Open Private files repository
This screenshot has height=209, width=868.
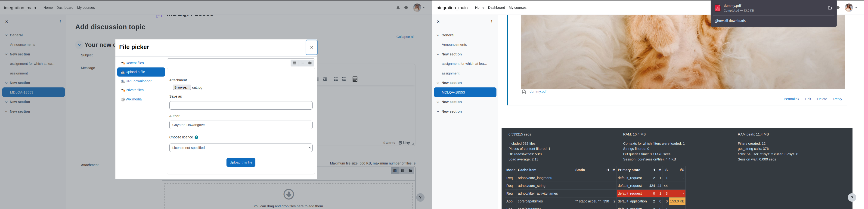(132, 90)
